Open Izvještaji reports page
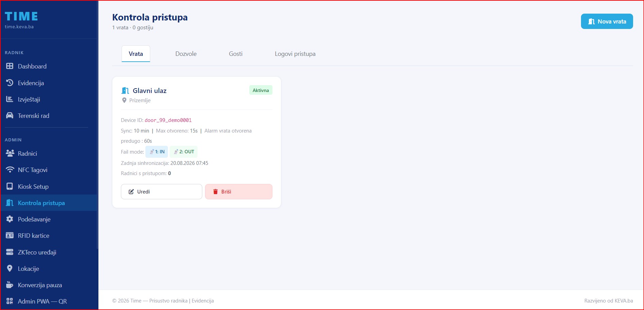The width and height of the screenshot is (644, 310). coord(49,99)
